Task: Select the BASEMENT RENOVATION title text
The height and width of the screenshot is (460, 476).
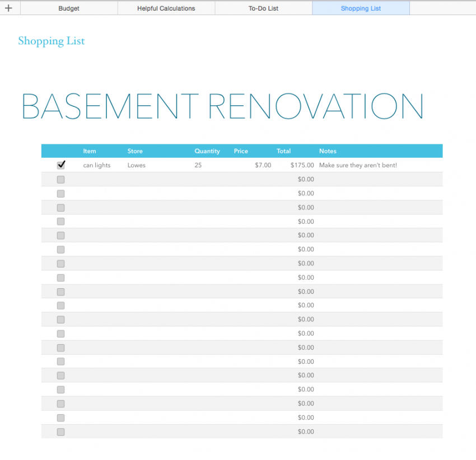Action: [x=222, y=106]
